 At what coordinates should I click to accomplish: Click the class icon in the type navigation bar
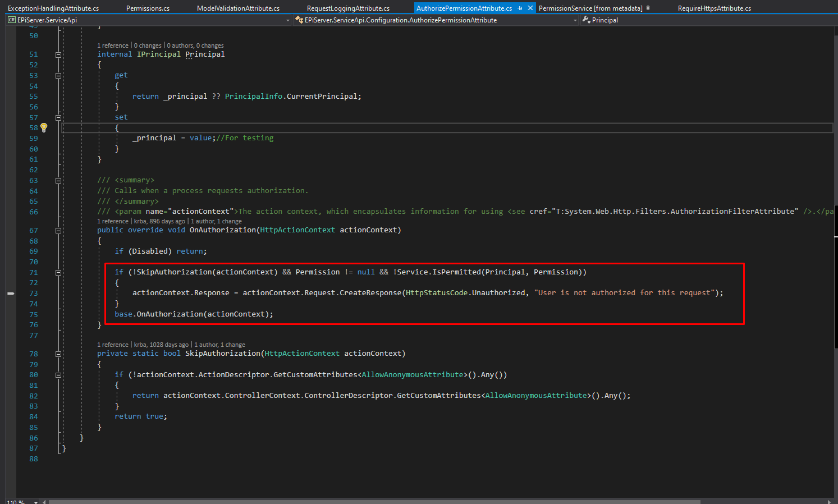(299, 20)
